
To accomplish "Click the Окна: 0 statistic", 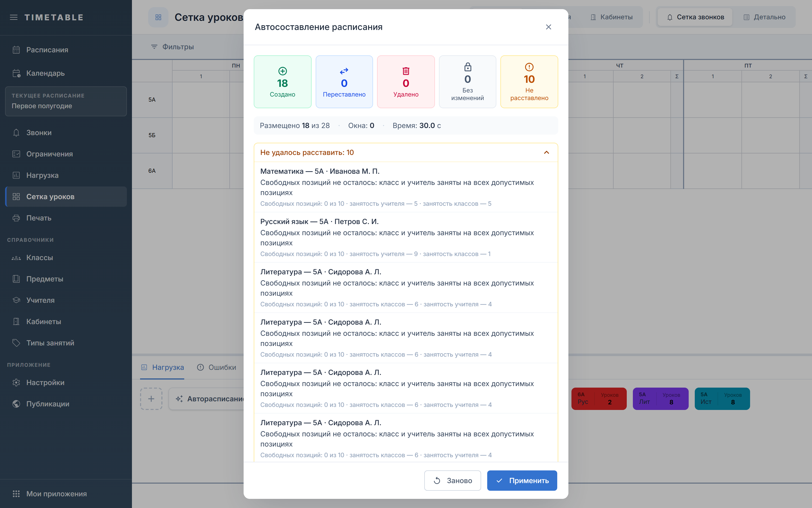I will tap(361, 126).
